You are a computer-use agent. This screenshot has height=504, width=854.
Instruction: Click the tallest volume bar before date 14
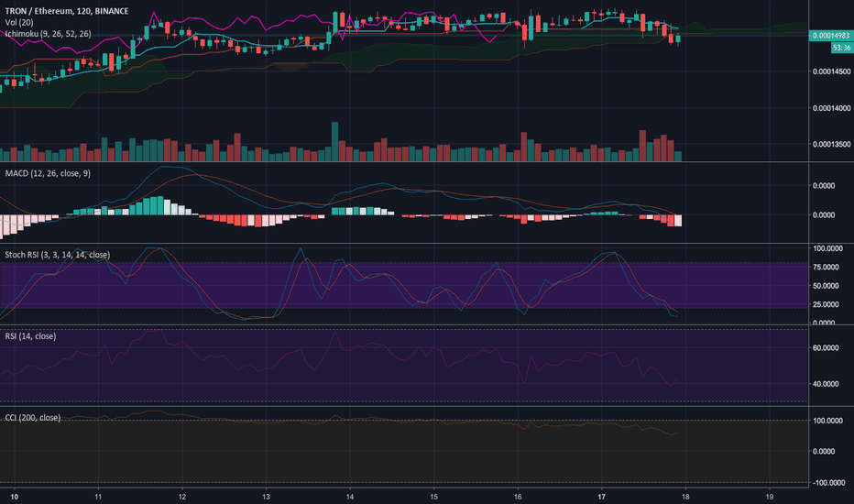(x=335, y=142)
